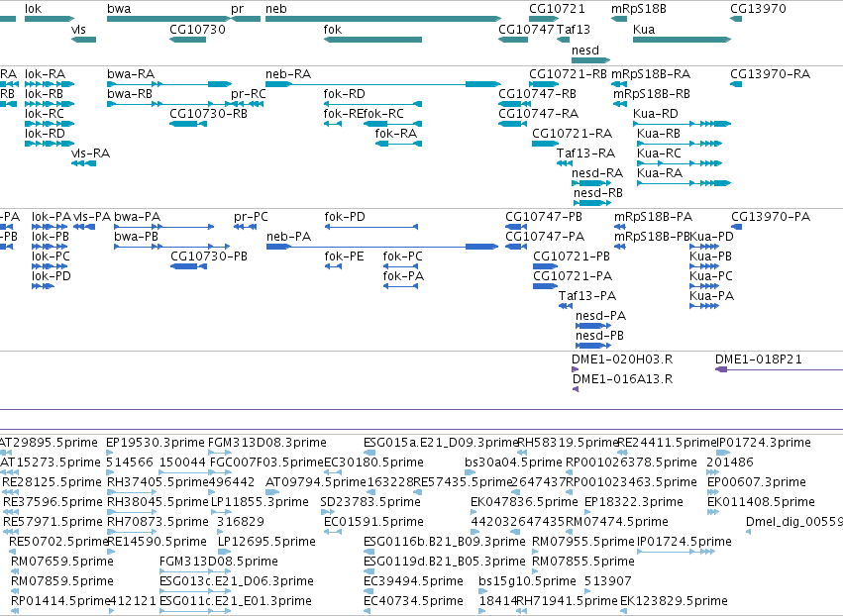Screen dimensions: 843x616
Task: Select the vls-RA transcript label
Action: 90,154
